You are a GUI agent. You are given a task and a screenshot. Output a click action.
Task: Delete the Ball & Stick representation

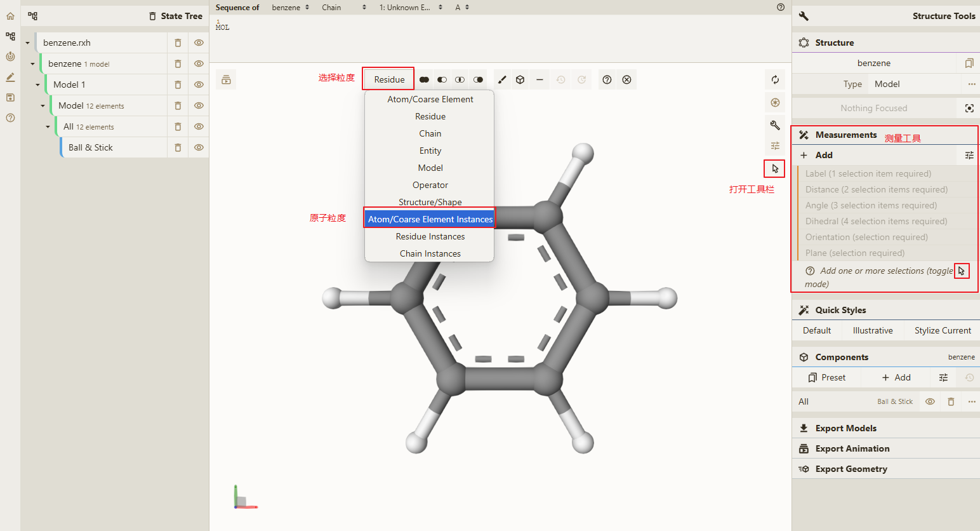pyautogui.click(x=178, y=147)
